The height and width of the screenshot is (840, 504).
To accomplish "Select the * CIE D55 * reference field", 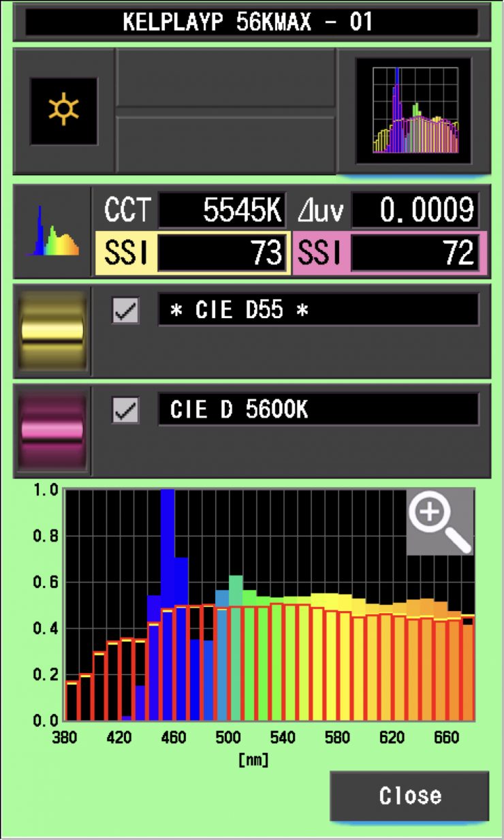I will point(318,311).
